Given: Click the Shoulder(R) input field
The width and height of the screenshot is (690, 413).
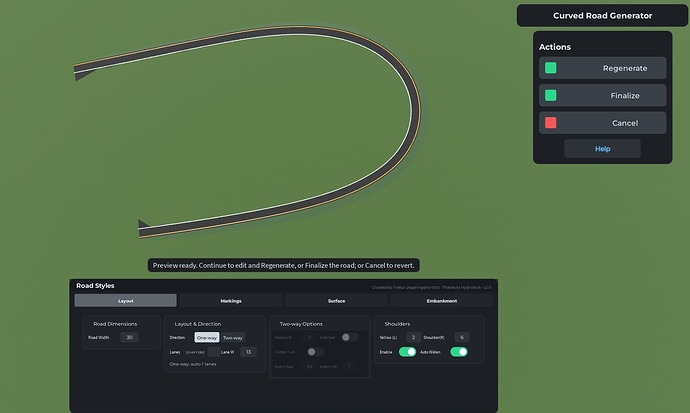Looking at the screenshot, I should point(462,337).
